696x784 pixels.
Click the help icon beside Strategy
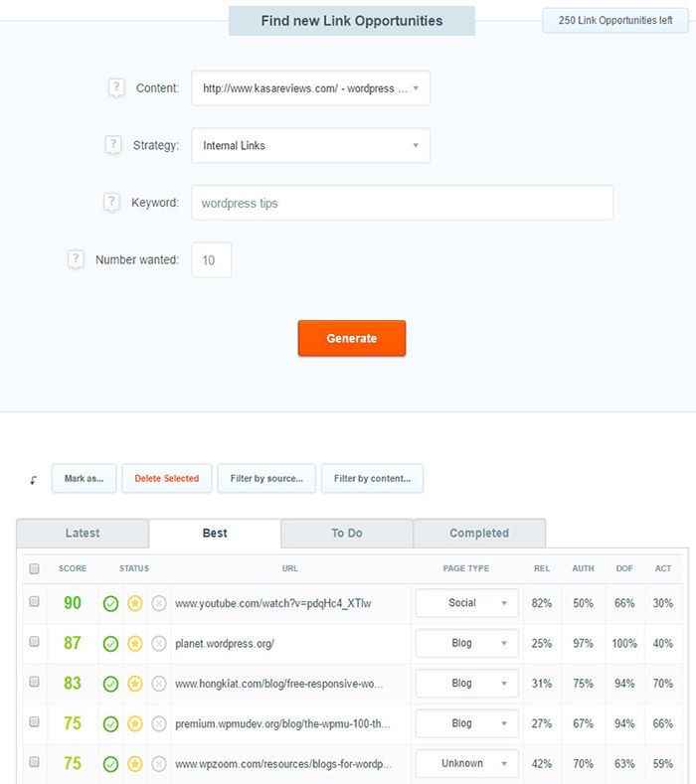click(x=113, y=145)
